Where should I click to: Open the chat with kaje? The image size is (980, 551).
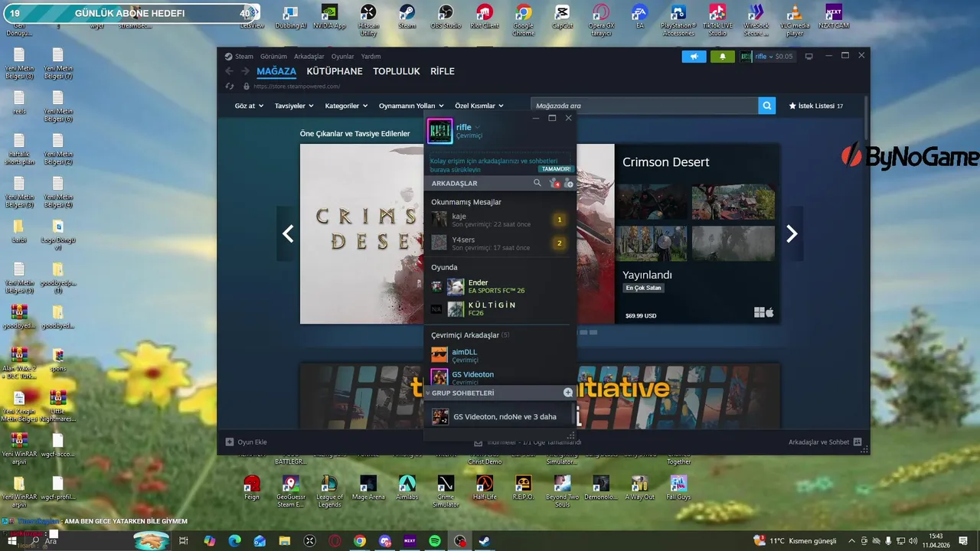[500, 220]
